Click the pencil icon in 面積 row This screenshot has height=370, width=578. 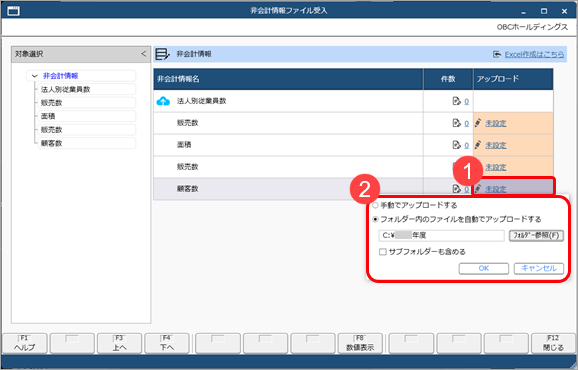pos(478,145)
